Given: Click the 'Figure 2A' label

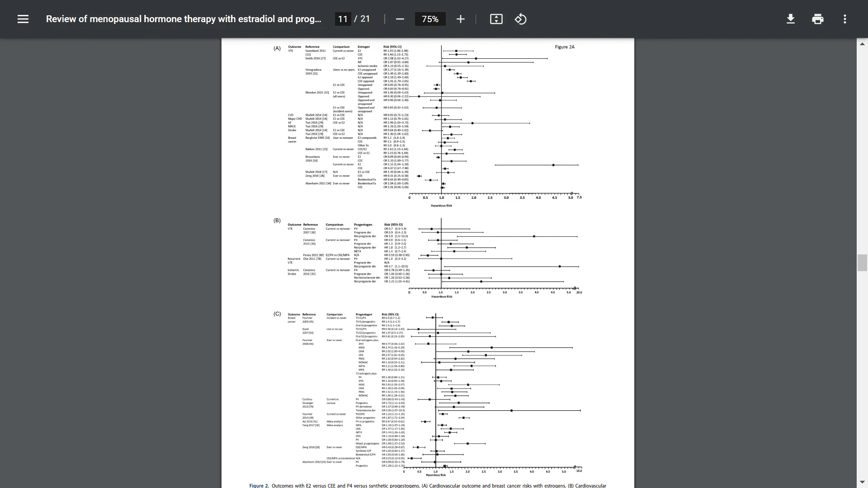Looking at the screenshot, I should pos(565,47).
